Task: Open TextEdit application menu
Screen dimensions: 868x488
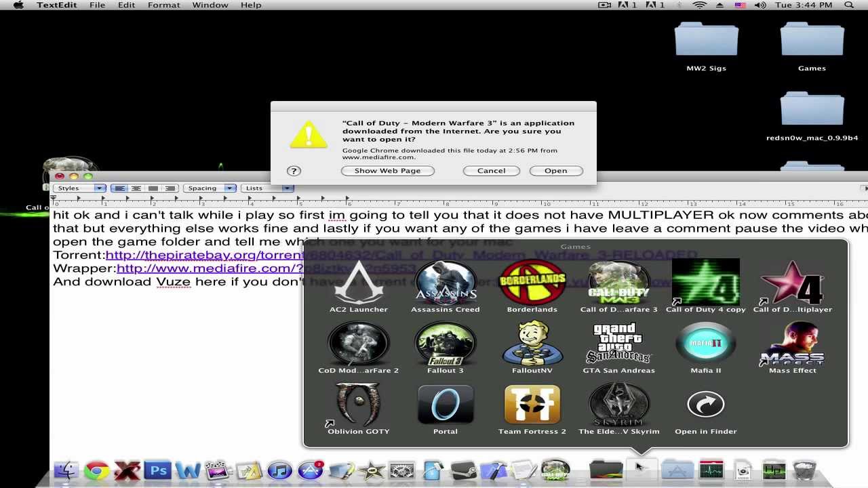Action: coord(57,5)
